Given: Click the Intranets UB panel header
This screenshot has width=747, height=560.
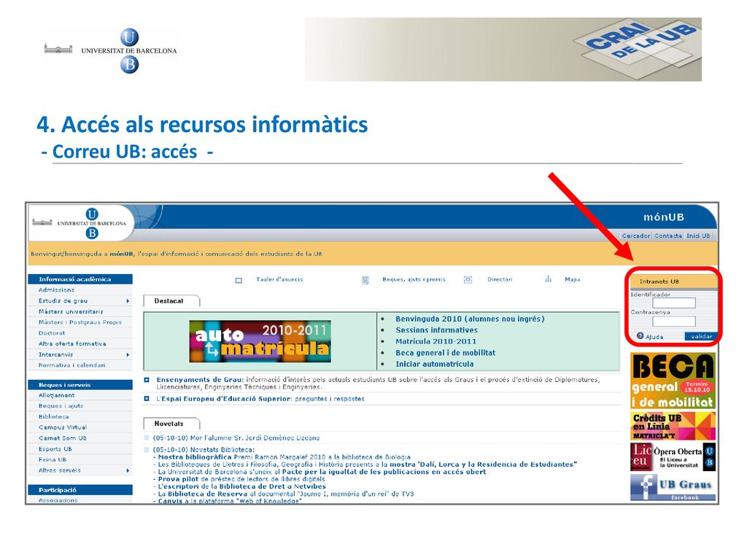Looking at the screenshot, I should (x=673, y=281).
